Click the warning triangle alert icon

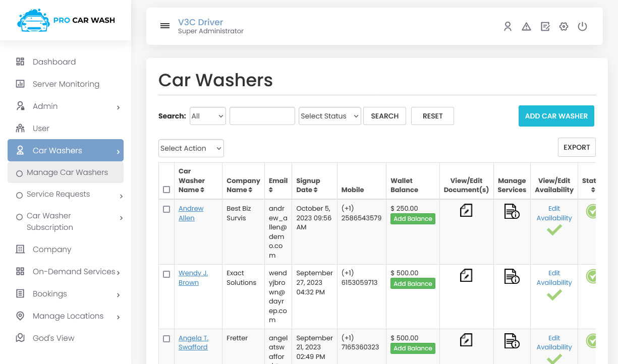pyautogui.click(x=526, y=27)
